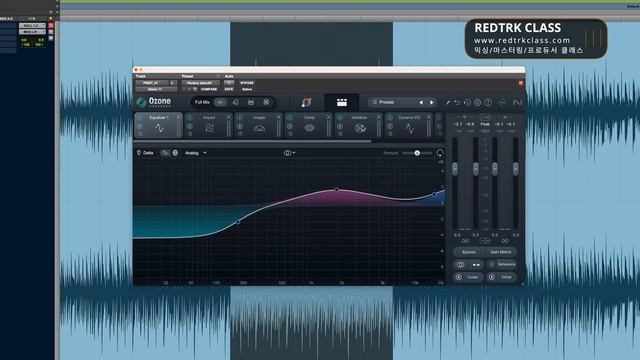Toggle Equalizer 1 module power
The width and height of the screenshot is (640, 360).
[140, 118]
